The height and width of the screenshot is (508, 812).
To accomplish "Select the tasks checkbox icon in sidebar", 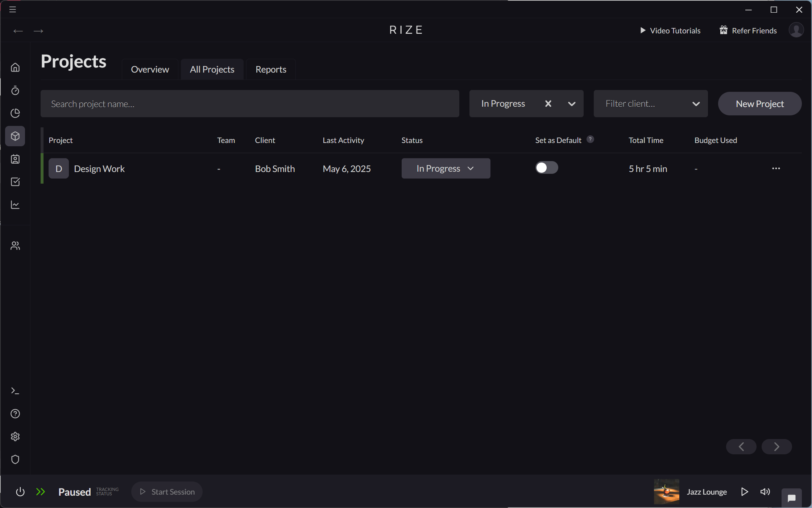I will click(x=15, y=182).
